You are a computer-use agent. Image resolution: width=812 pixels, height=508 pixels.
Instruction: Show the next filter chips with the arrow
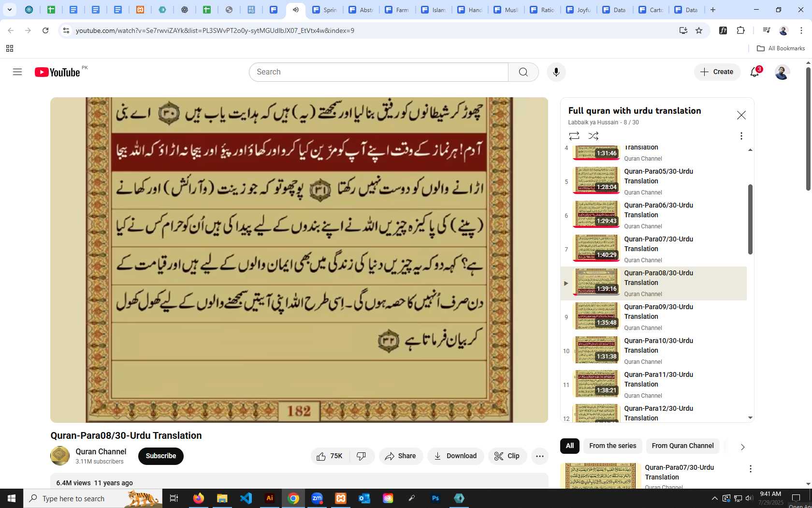742,447
